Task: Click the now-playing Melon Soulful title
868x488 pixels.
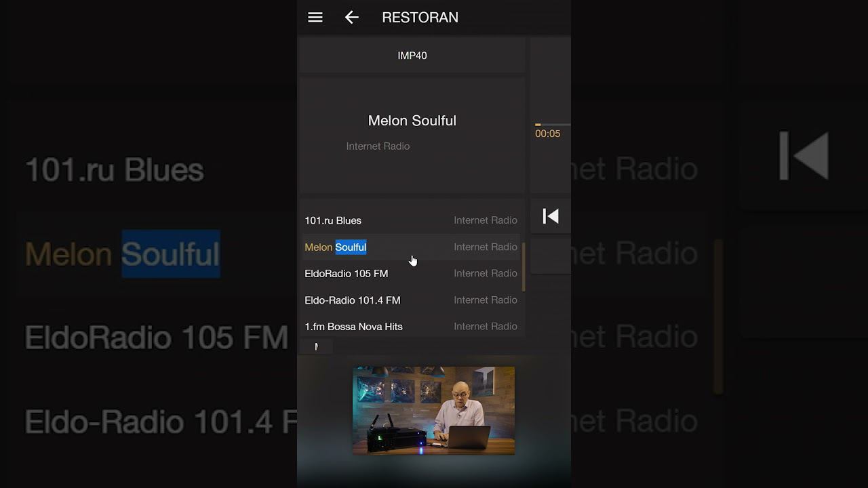Action: tap(412, 121)
